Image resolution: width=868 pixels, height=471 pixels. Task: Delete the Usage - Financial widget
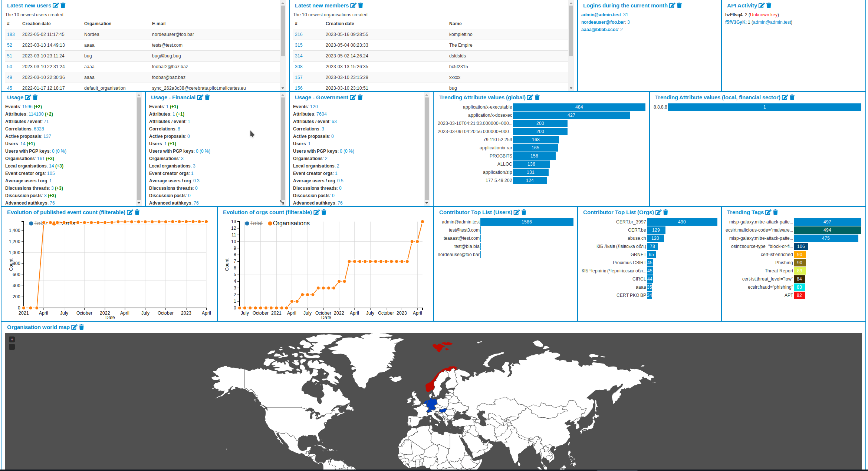point(207,97)
